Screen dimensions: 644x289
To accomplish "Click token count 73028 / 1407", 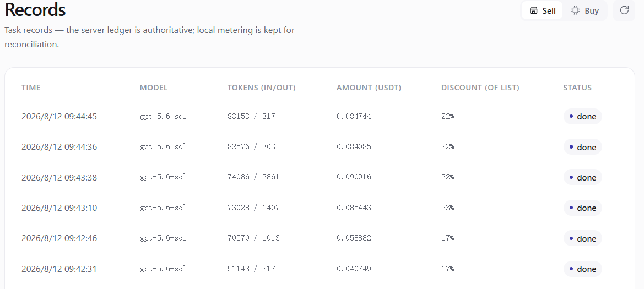I will (253, 208).
